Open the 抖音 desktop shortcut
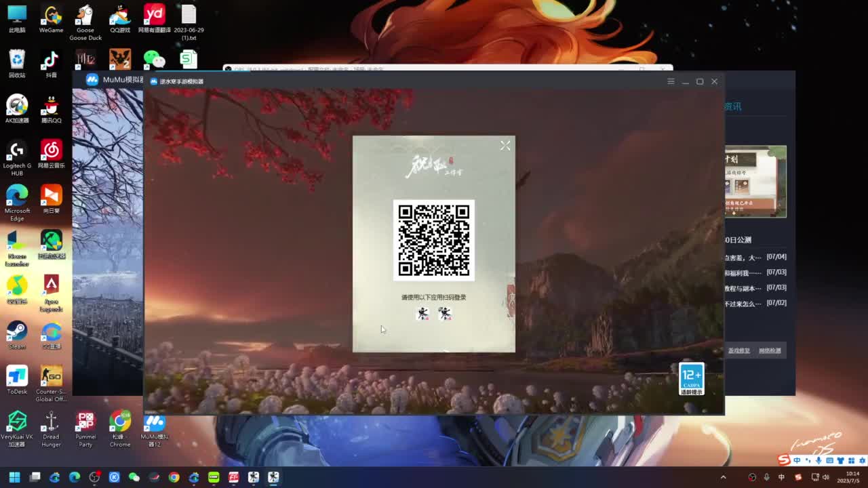Viewport: 868px width, 488px height. (x=52, y=64)
